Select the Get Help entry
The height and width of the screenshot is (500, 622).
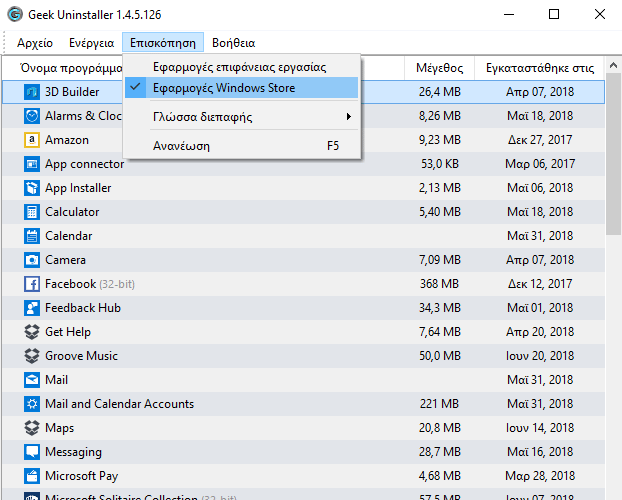coord(304,332)
